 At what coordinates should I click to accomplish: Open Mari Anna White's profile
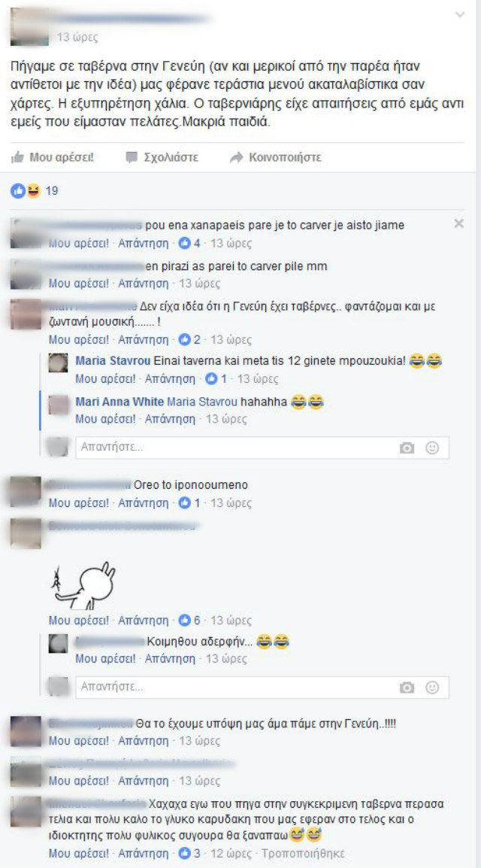[119, 402]
